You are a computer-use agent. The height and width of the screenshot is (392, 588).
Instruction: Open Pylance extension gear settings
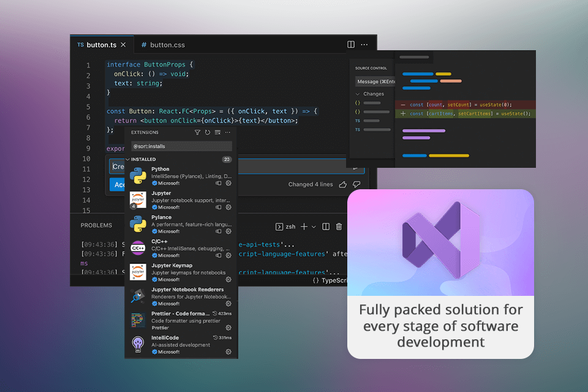(228, 232)
